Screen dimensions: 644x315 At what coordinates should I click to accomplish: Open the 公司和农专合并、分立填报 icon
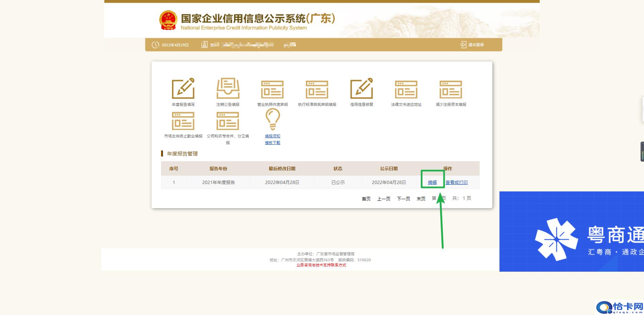click(228, 121)
